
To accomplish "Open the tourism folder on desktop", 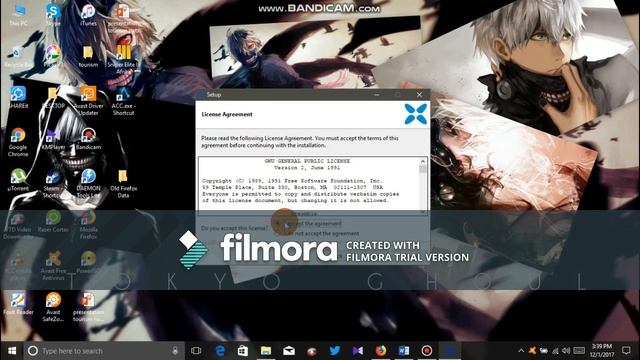I will coord(88,57).
